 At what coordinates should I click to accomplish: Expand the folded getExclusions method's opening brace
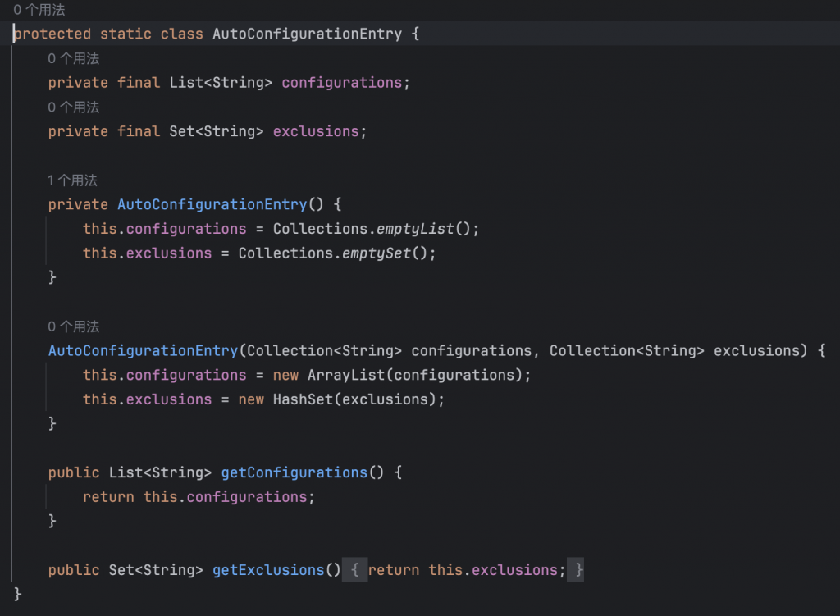354,570
